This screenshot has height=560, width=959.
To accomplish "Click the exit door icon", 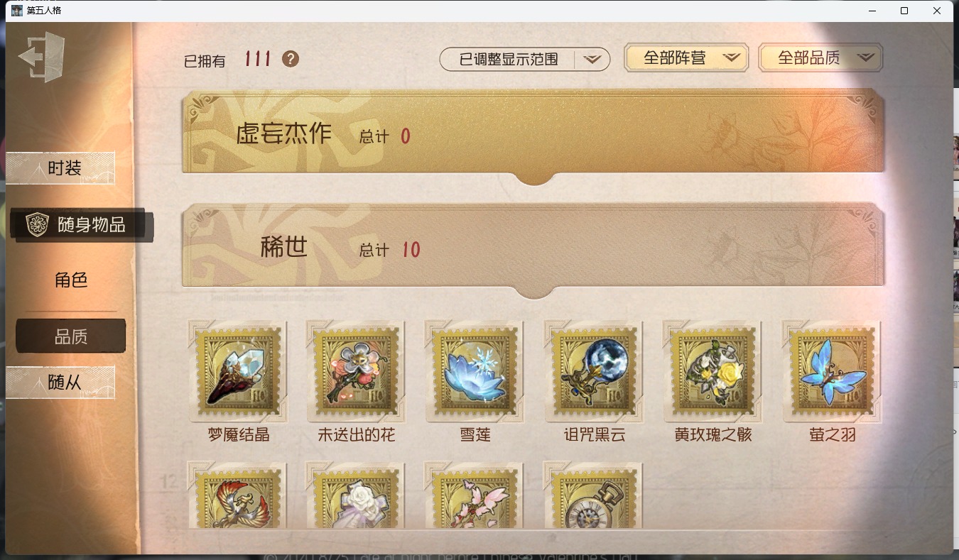I will tap(42, 57).
